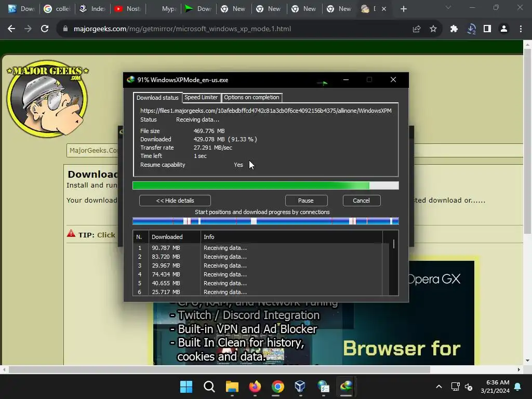Pause the WindowsXPMode download
The image size is (532, 399).
306,201
